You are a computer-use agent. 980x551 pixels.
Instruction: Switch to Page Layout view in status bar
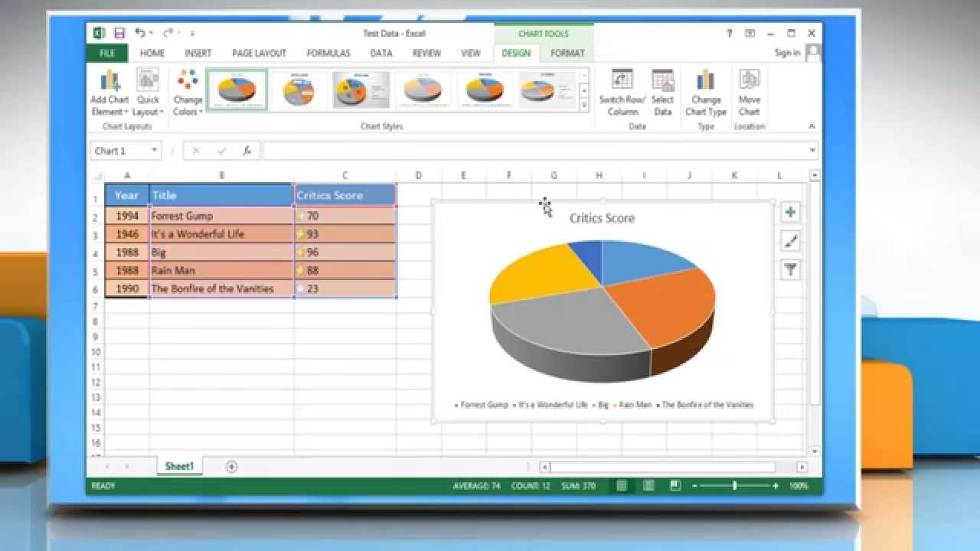point(648,486)
